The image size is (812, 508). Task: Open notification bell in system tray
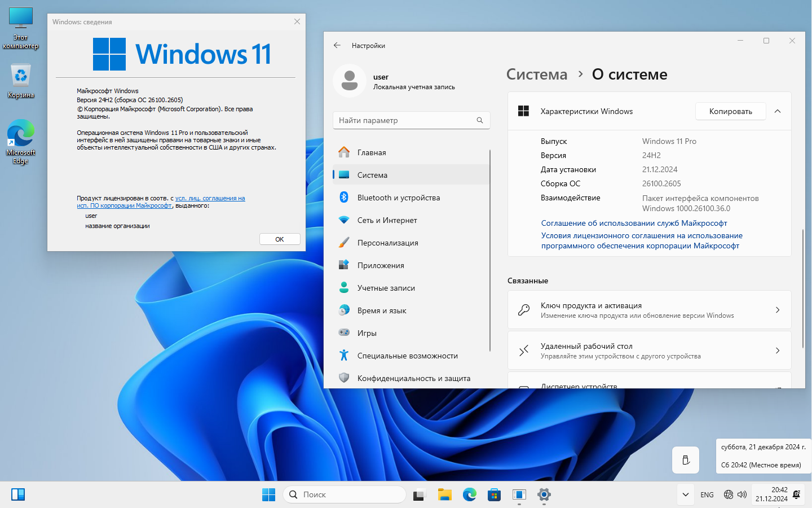[796, 494]
